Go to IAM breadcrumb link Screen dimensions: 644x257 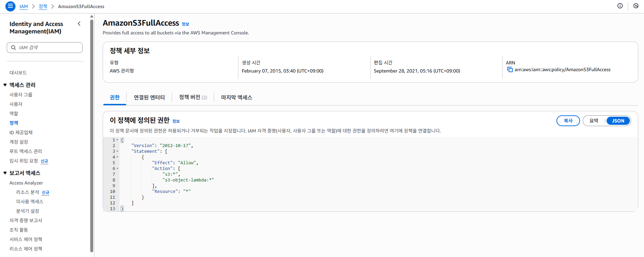24,6
